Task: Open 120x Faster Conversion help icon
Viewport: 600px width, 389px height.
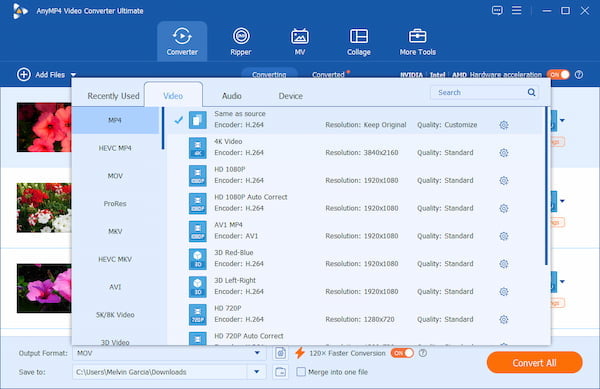Action: 422,353
